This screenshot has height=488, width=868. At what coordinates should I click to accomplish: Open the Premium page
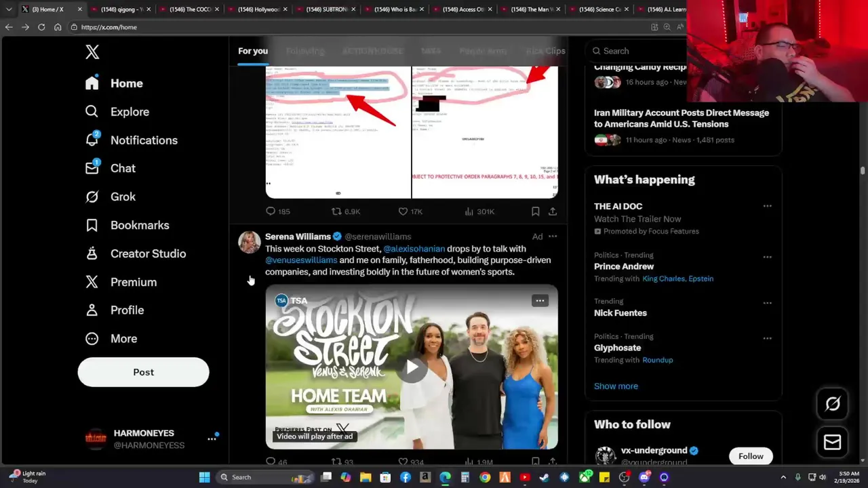(x=121, y=282)
